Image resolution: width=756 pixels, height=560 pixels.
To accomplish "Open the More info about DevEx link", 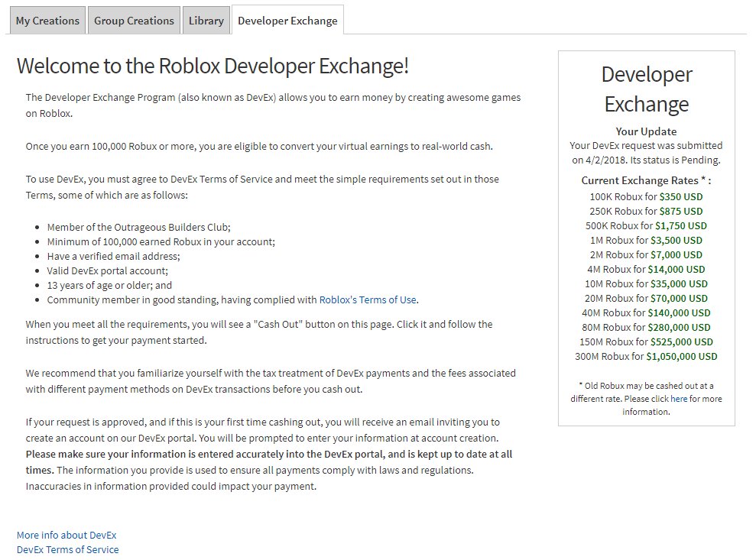I will (67, 535).
